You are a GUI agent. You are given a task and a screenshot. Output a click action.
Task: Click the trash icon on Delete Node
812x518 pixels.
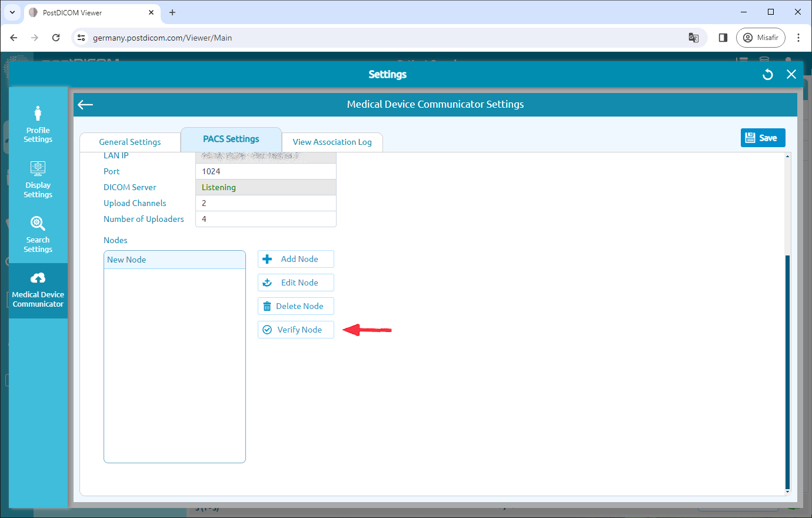point(268,306)
